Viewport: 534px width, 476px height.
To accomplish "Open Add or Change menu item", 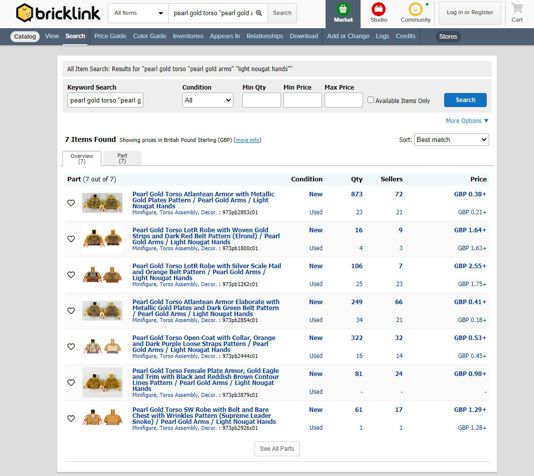I will click(348, 36).
